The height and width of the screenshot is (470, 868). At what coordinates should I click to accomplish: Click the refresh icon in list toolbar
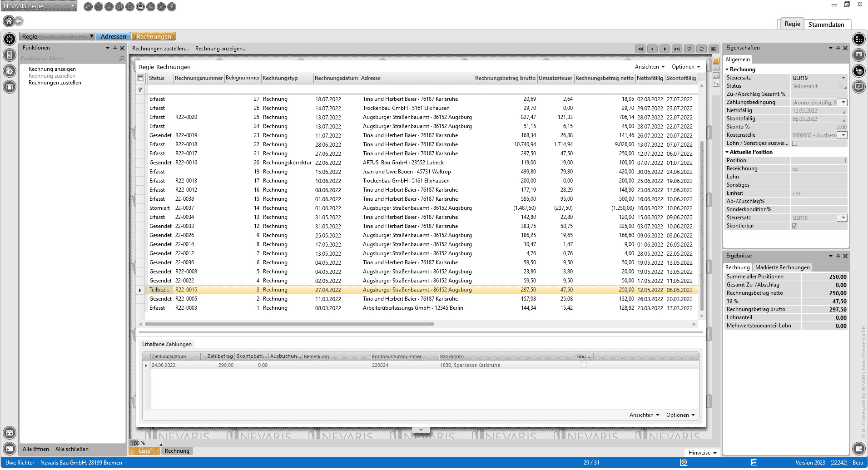pyautogui.click(x=701, y=49)
